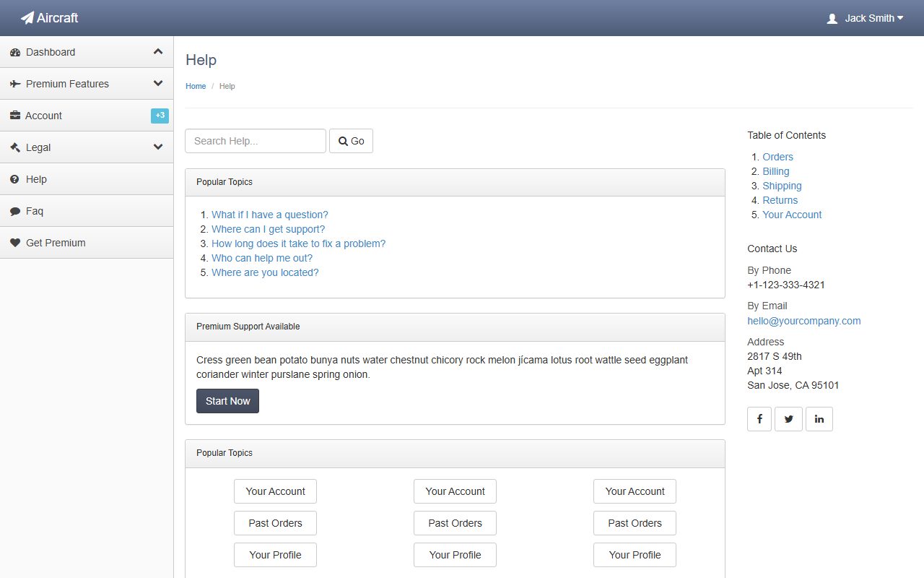The height and width of the screenshot is (578, 924).
Task: Open 'What if I have a question?' topic
Action: pyautogui.click(x=270, y=215)
